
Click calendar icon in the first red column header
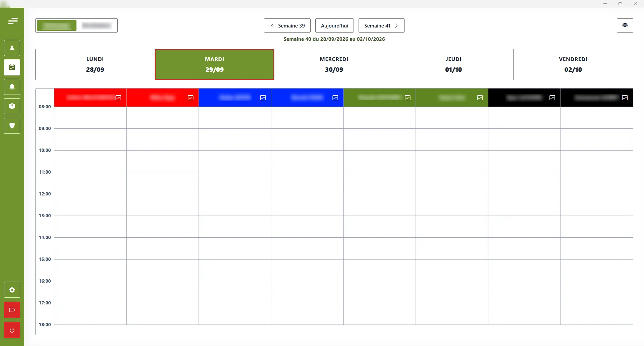118,98
